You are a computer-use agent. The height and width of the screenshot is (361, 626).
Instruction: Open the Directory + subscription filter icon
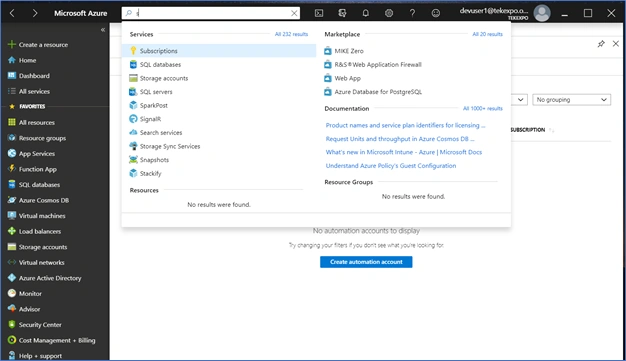click(342, 13)
